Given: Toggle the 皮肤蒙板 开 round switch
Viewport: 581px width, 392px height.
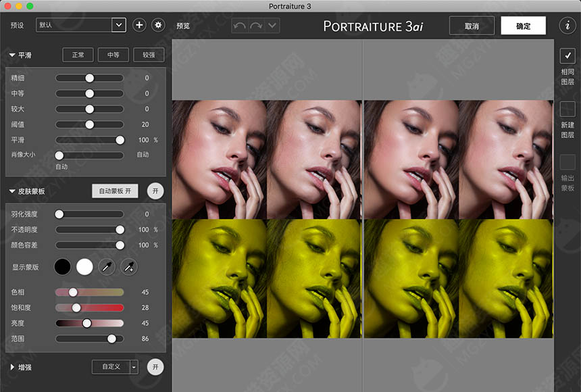Looking at the screenshot, I should coord(155,191).
